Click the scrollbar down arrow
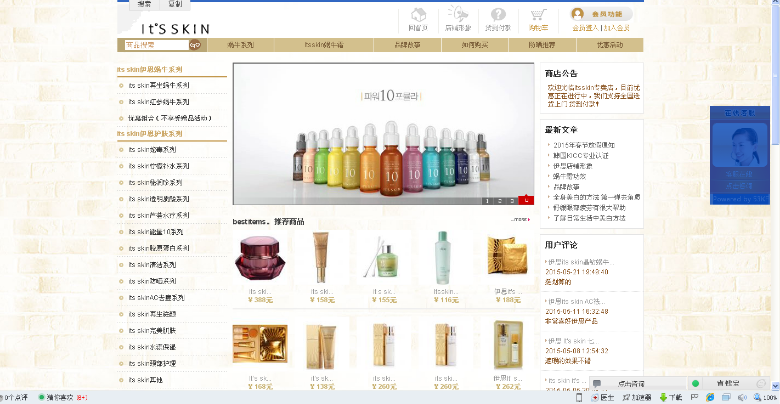 coord(776,386)
